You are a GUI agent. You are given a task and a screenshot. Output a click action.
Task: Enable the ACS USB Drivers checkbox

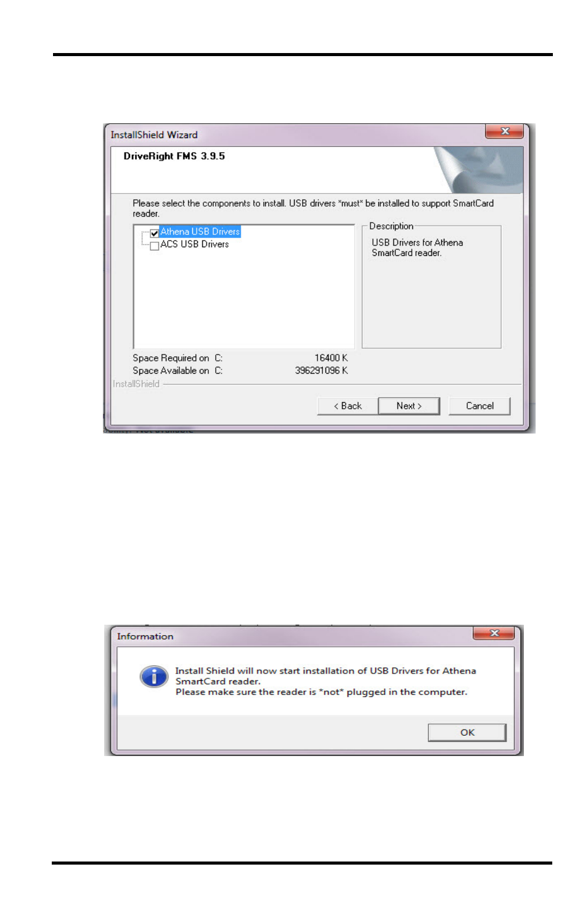(x=154, y=246)
